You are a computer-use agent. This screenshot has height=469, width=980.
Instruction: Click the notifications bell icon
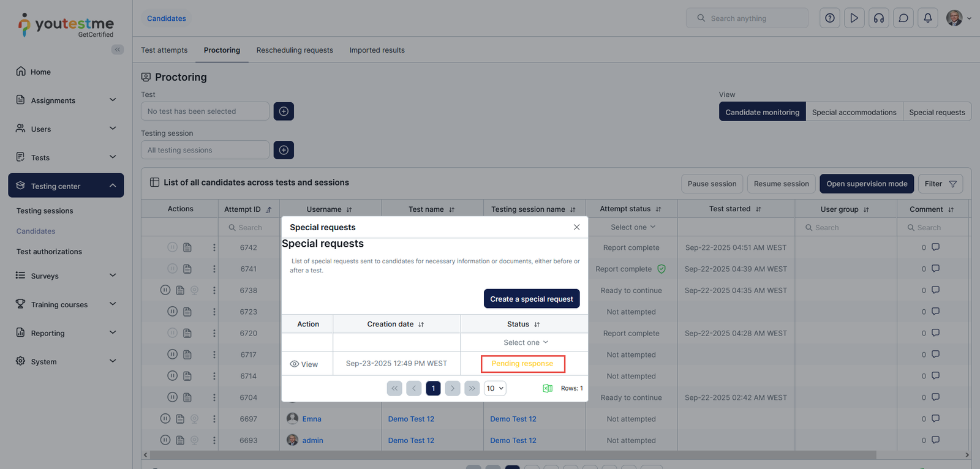[x=927, y=18]
